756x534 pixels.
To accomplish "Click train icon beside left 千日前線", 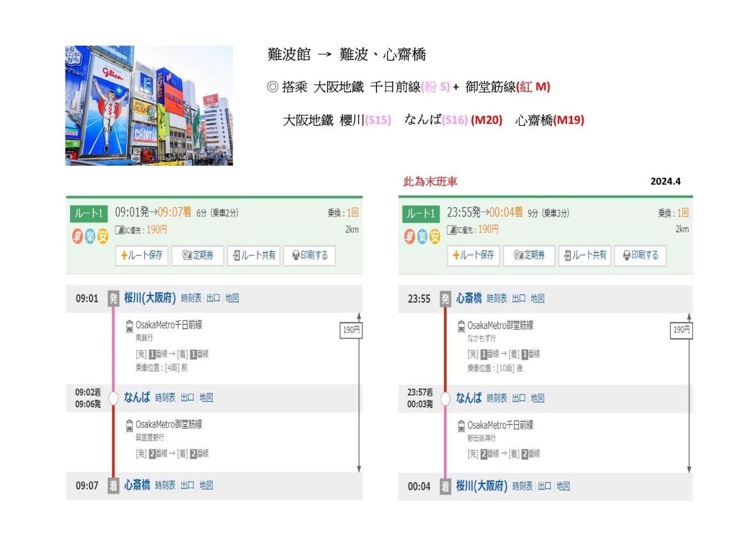I will coord(129,326).
